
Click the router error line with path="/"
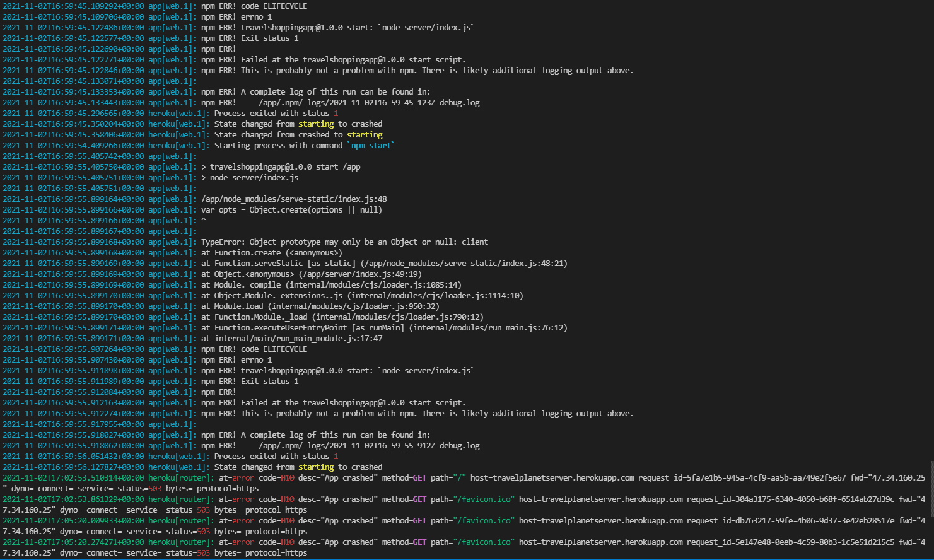(464, 483)
